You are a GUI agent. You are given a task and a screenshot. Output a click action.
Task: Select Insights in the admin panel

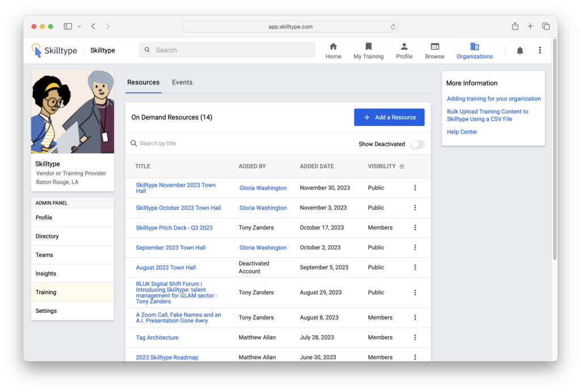point(46,273)
